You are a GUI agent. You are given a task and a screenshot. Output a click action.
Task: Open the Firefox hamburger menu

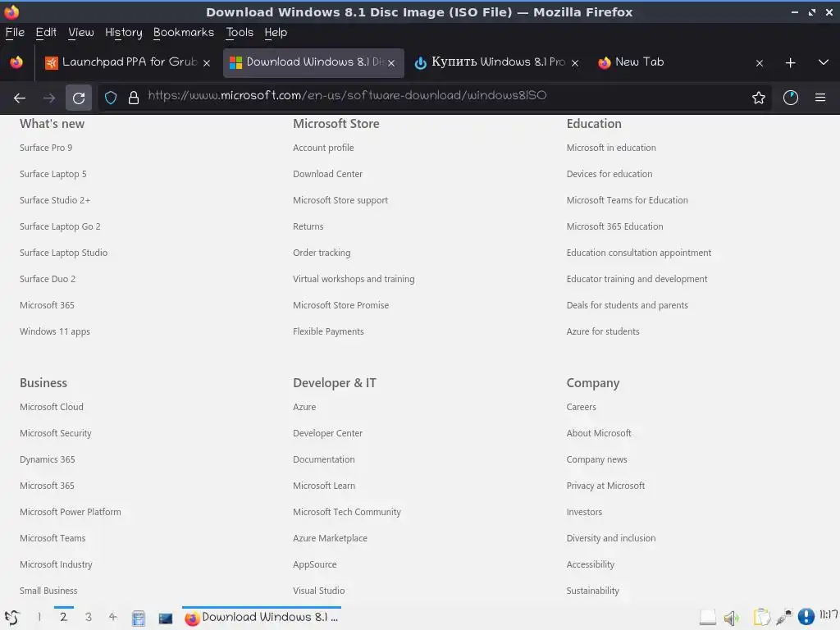820,98
